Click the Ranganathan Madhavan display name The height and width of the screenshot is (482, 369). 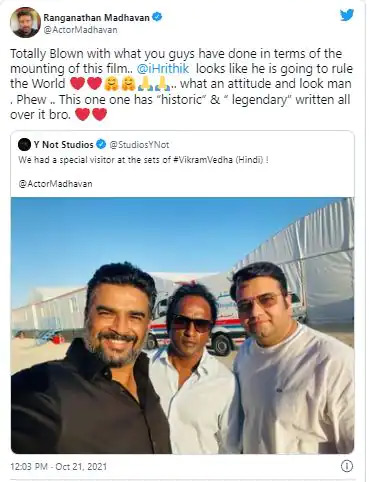point(96,17)
